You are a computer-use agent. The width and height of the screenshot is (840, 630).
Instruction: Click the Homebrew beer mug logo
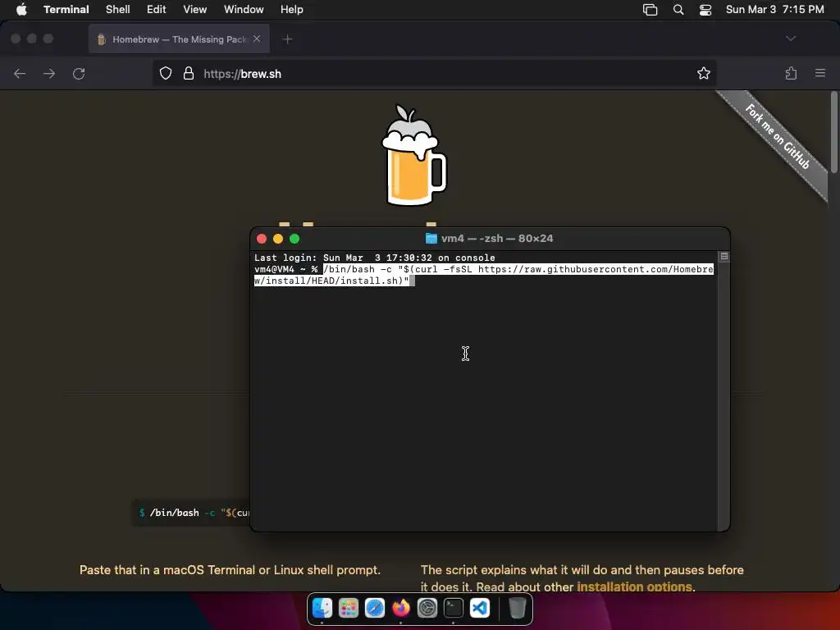[413, 155]
